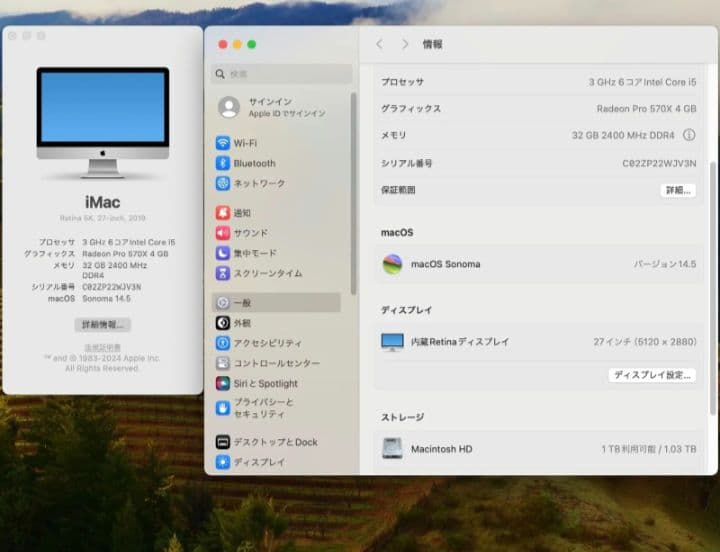This screenshot has width=720, height=552.
Task: Select the デスクトップと Dock icon
Action: [223, 442]
